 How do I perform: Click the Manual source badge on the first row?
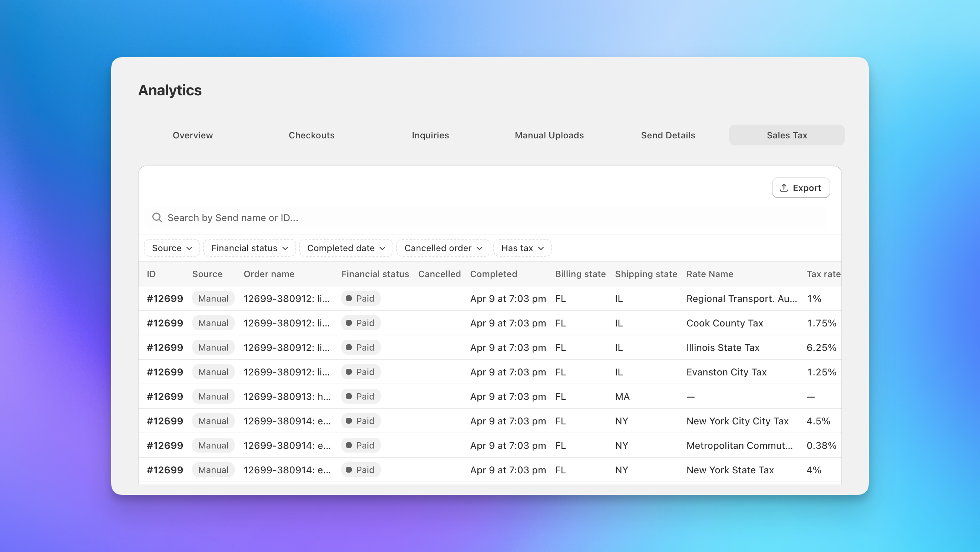tap(213, 299)
